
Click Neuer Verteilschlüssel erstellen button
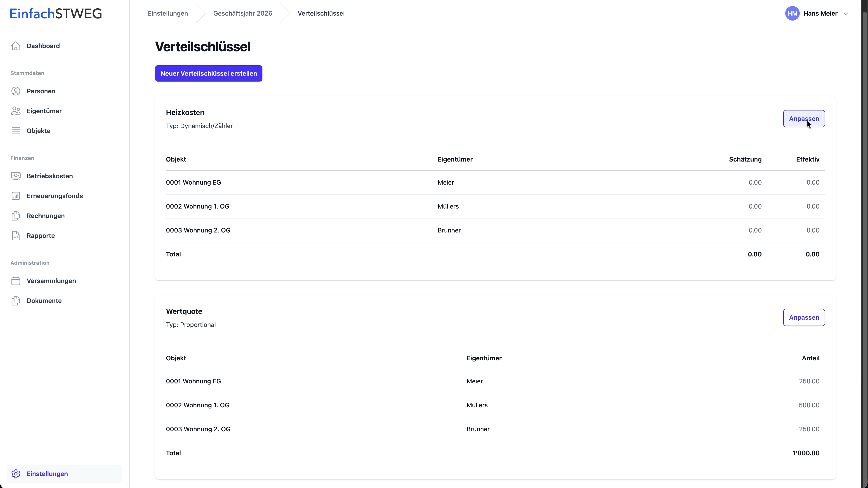point(209,73)
